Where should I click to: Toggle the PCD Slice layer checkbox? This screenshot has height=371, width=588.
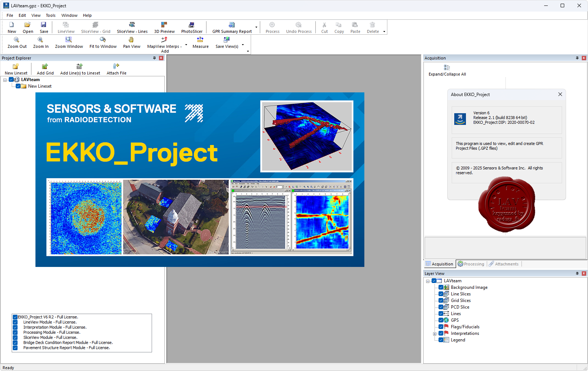pos(441,307)
